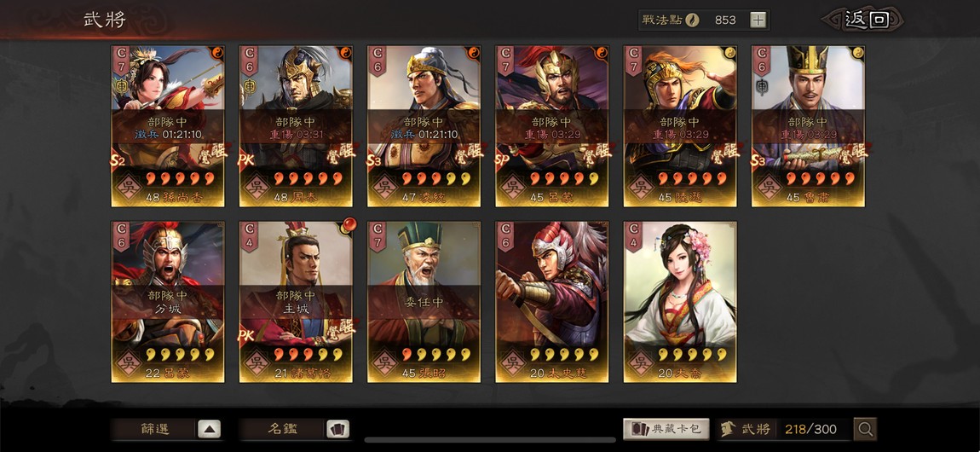Click the cards icon next to 名鑑
This screenshot has width=980, height=452.
pyautogui.click(x=338, y=429)
